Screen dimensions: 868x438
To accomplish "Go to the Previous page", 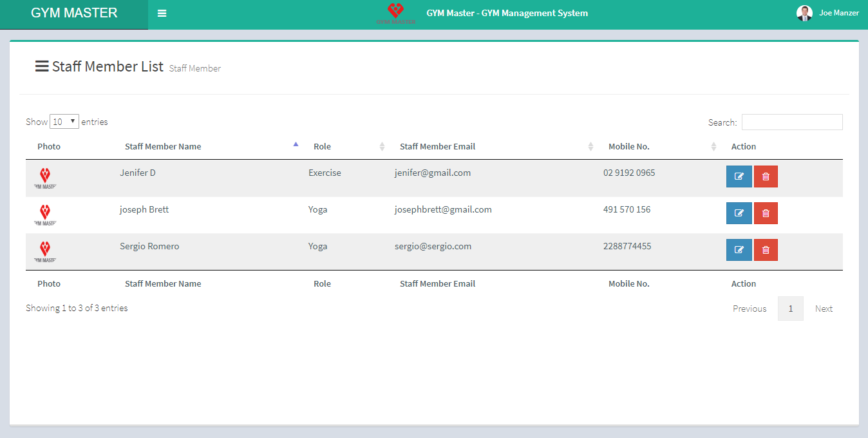I will (750, 309).
